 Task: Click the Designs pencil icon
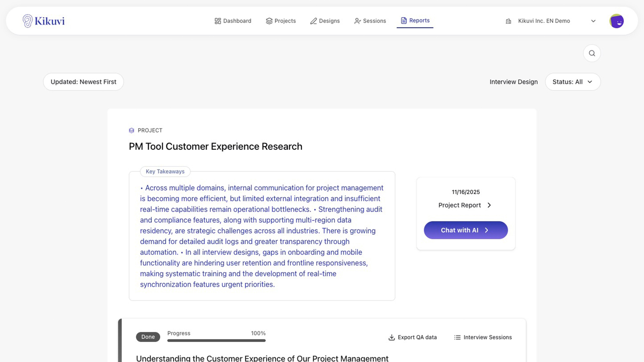click(x=313, y=21)
